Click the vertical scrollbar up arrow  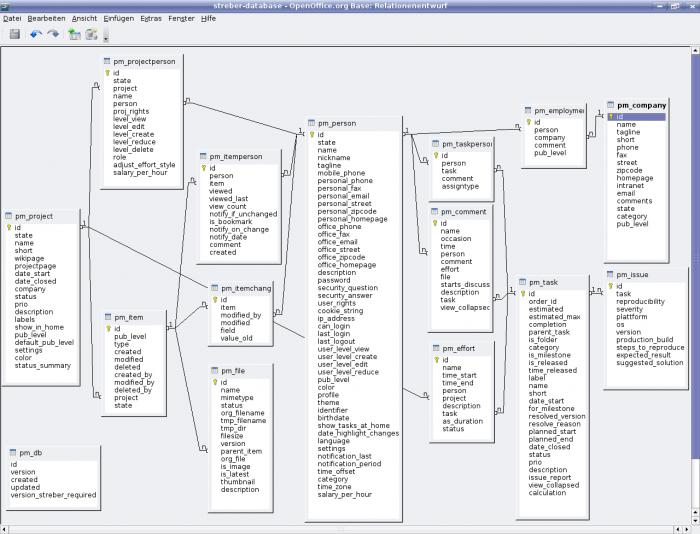pos(696,50)
